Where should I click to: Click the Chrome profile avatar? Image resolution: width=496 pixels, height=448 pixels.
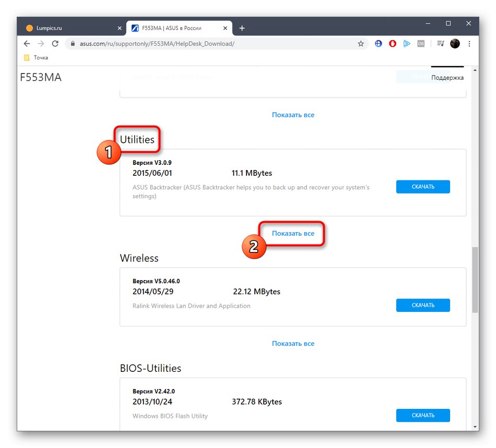(455, 44)
